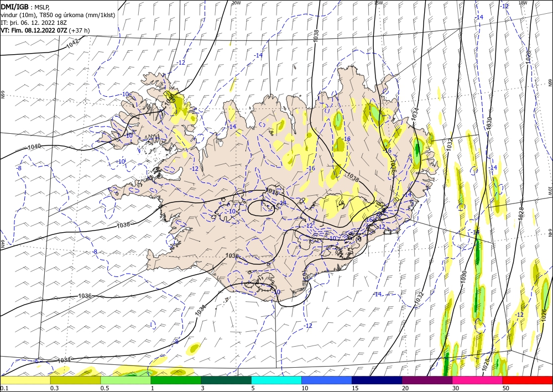
Task: Click the legend value "3"
Action: [202, 388]
